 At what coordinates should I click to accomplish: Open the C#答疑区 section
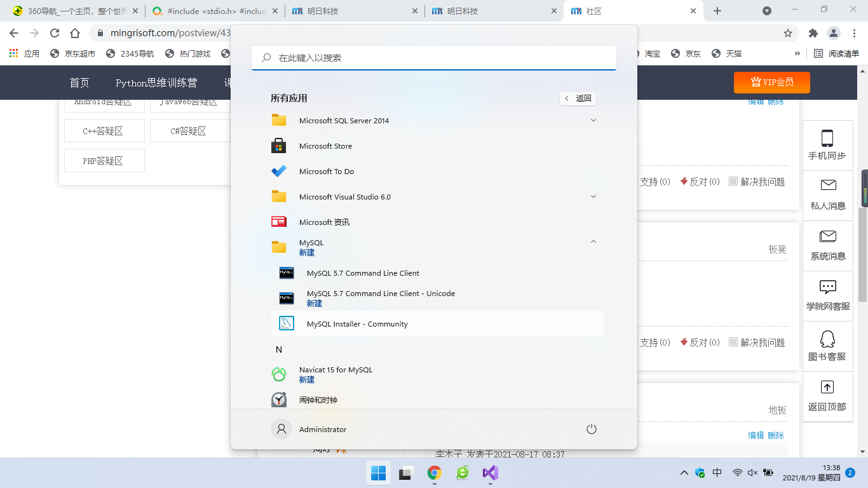tap(189, 131)
